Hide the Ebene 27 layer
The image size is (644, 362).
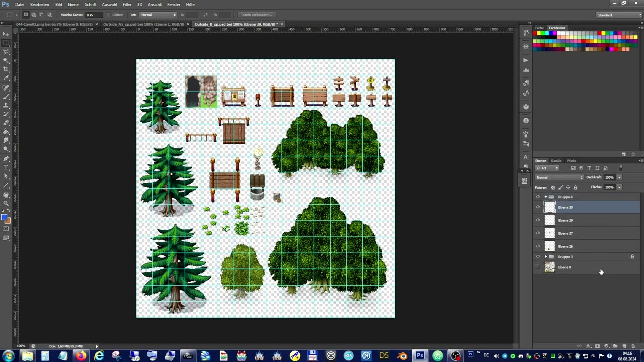click(538, 233)
